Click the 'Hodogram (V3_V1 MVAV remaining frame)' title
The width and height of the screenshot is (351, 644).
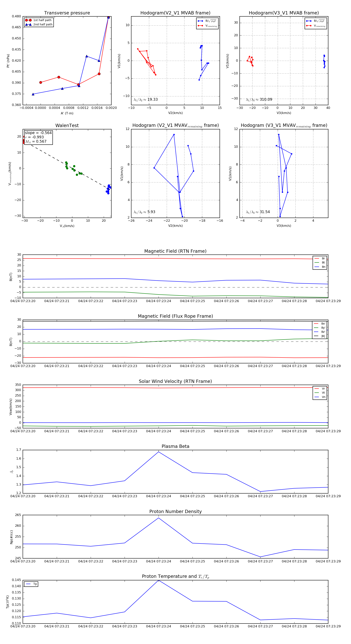pyautogui.click(x=284, y=125)
